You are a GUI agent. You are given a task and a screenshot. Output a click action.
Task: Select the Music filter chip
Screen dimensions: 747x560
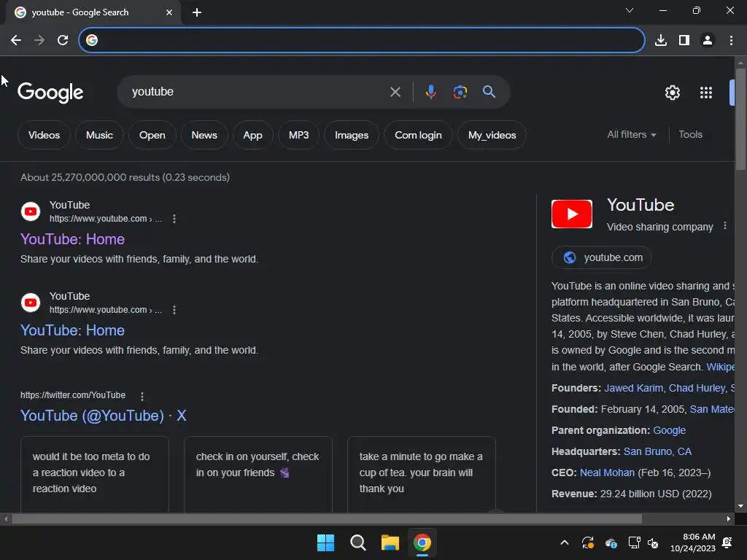tap(99, 135)
